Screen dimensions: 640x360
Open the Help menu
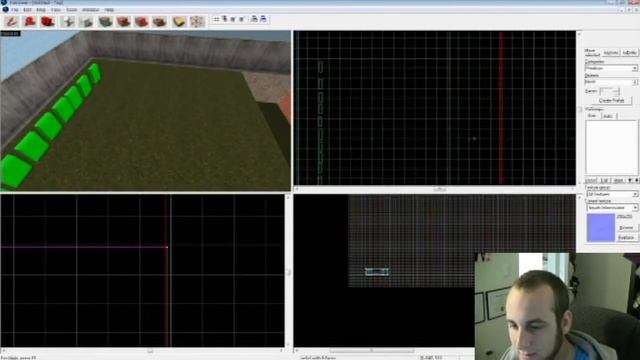[109, 9]
